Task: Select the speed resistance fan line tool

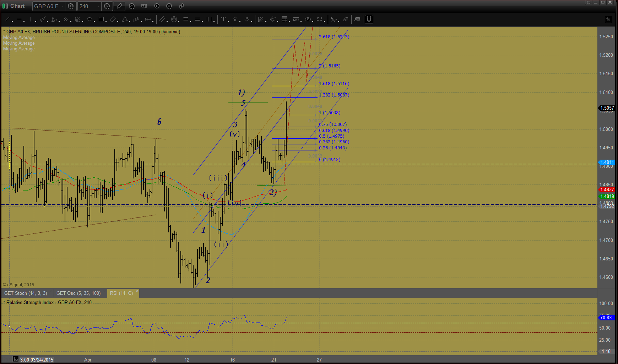Action: click(x=54, y=19)
